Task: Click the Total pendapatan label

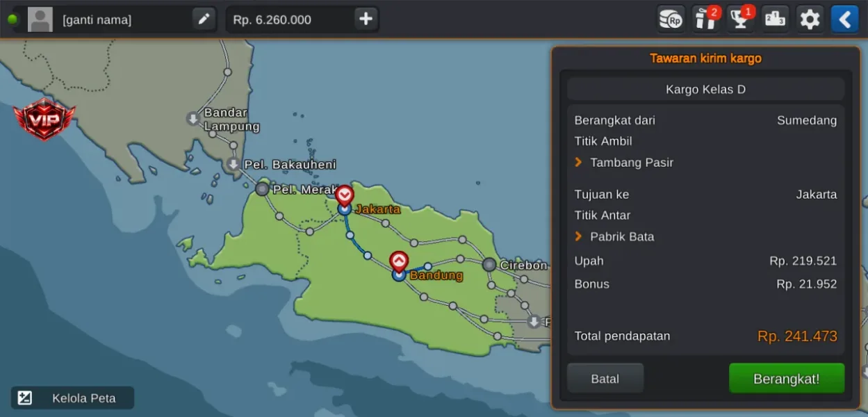Action: pos(623,336)
